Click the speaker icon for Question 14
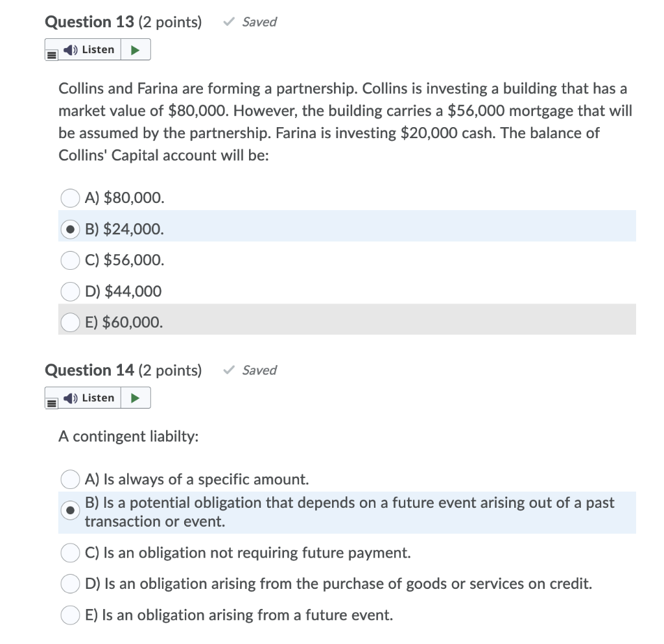Image resolution: width=664 pixels, height=644 pixels. 71,398
